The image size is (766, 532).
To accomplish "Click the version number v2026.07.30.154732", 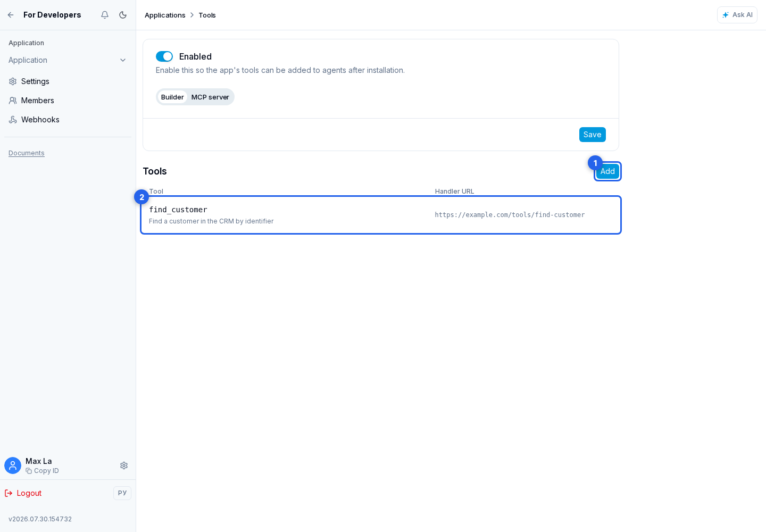I will pos(40,519).
